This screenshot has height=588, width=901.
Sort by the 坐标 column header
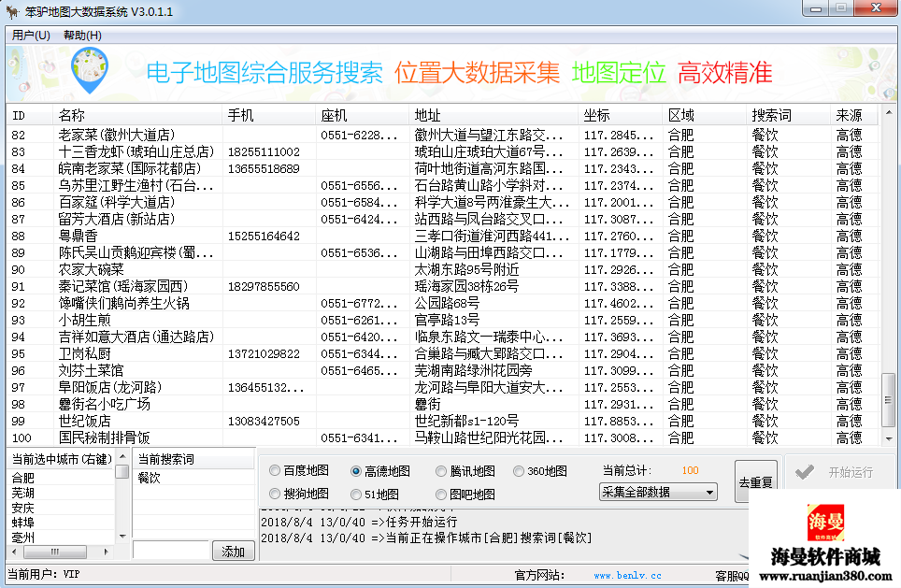pyautogui.click(x=620, y=116)
